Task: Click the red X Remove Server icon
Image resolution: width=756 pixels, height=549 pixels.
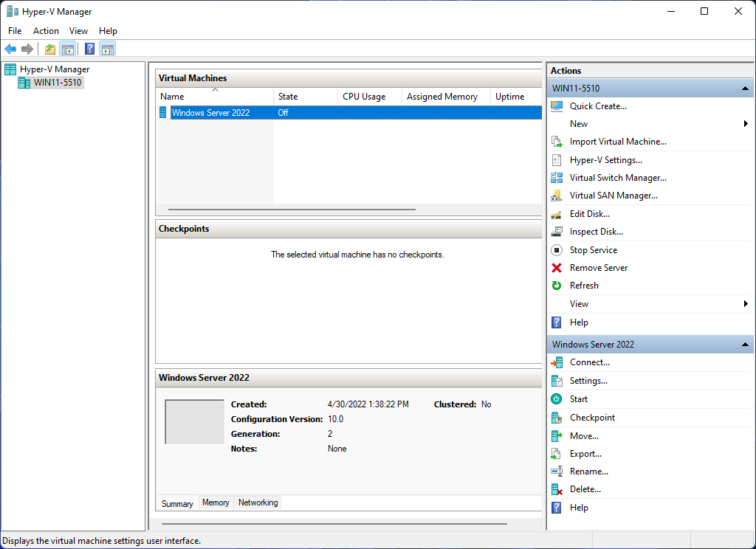Action: coord(557,268)
